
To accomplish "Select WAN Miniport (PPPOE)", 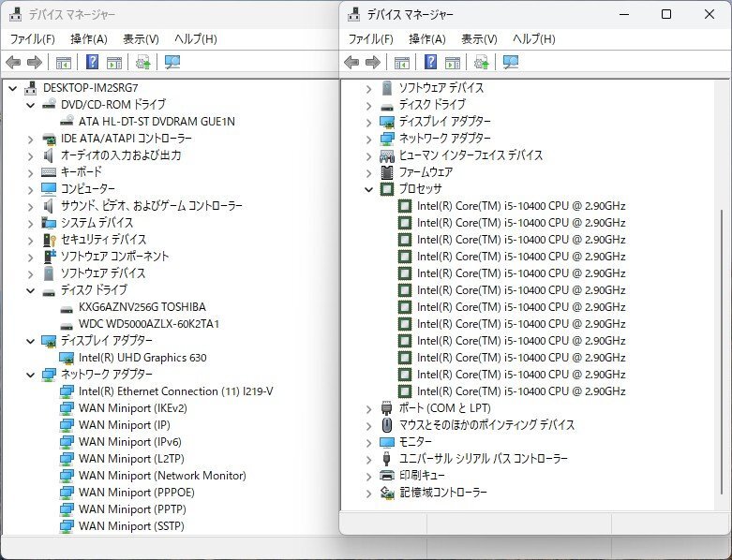I will [136, 492].
